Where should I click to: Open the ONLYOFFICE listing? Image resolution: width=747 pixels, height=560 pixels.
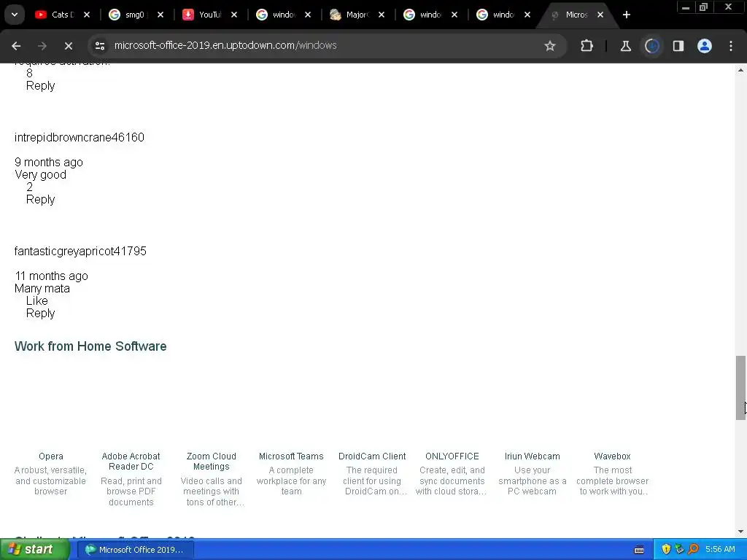point(452,456)
